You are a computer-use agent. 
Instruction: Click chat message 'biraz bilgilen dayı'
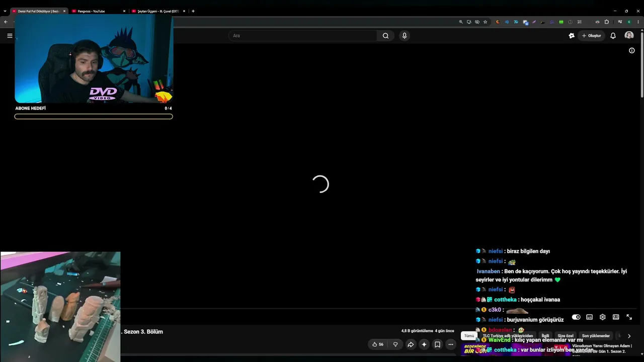(x=528, y=251)
